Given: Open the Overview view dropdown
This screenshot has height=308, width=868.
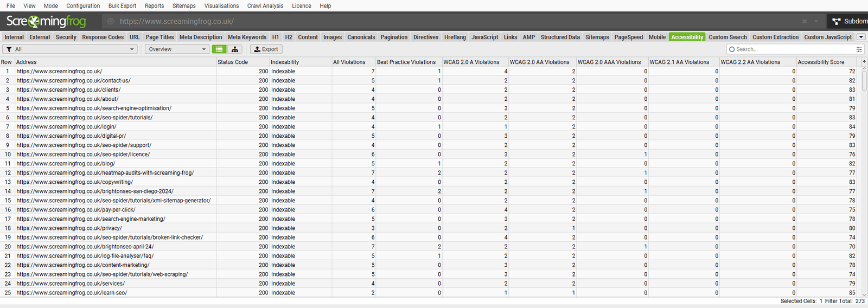Looking at the screenshot, I should pyautogui.click(x=177, y=49).
